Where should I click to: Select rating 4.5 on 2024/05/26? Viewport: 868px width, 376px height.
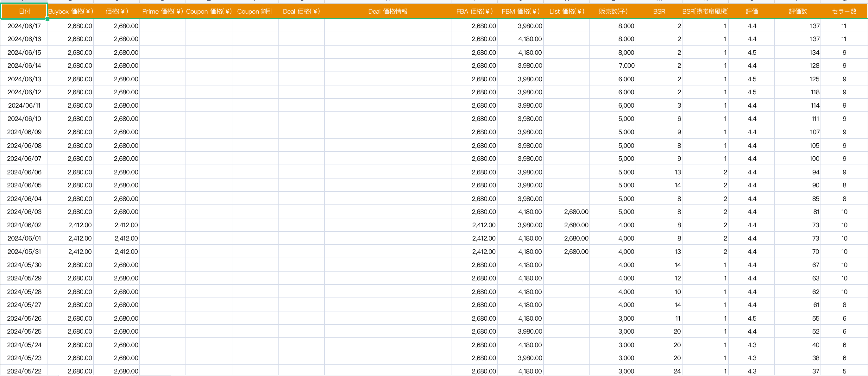752,318
